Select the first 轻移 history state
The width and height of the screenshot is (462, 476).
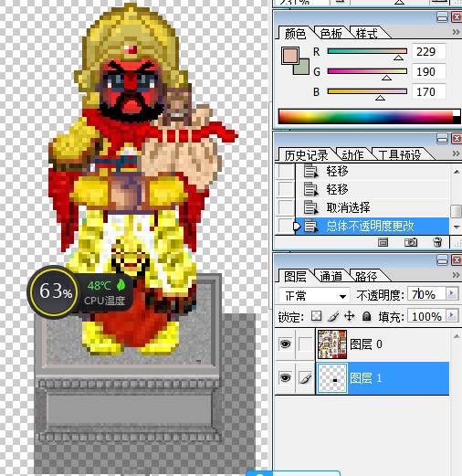[373, 171]
